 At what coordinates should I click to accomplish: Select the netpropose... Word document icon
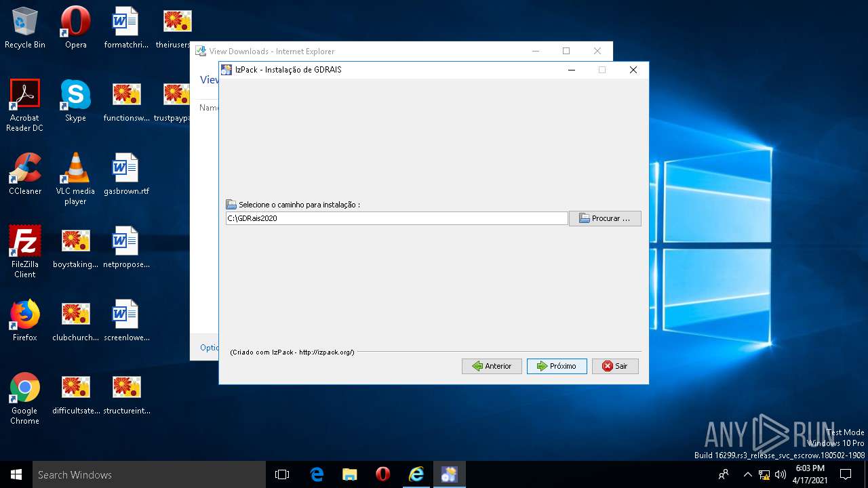click(x=126, y=247)
